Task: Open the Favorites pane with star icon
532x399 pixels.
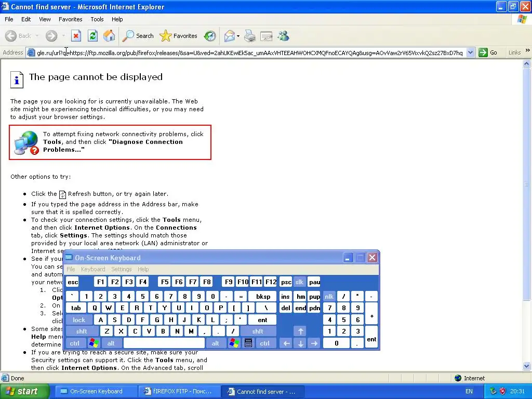Action: 179,36
